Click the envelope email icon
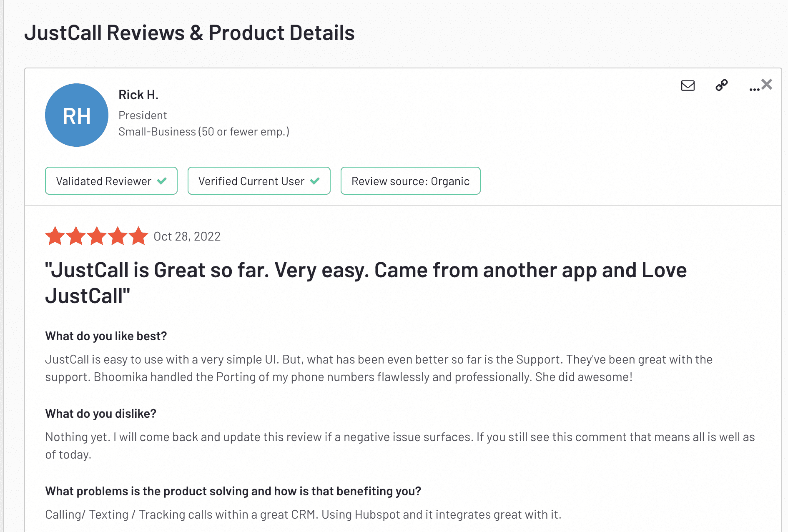788x532 pixels. (688, 85)
